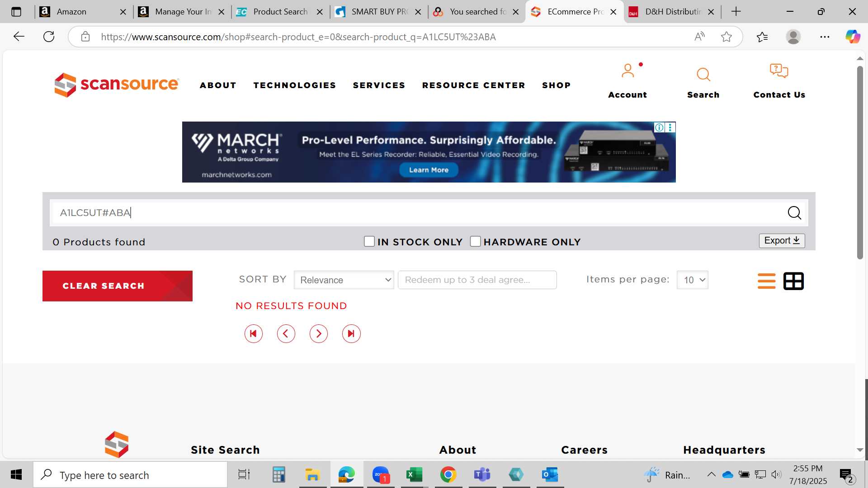Open the Resource Center menu

click(473, 85)
